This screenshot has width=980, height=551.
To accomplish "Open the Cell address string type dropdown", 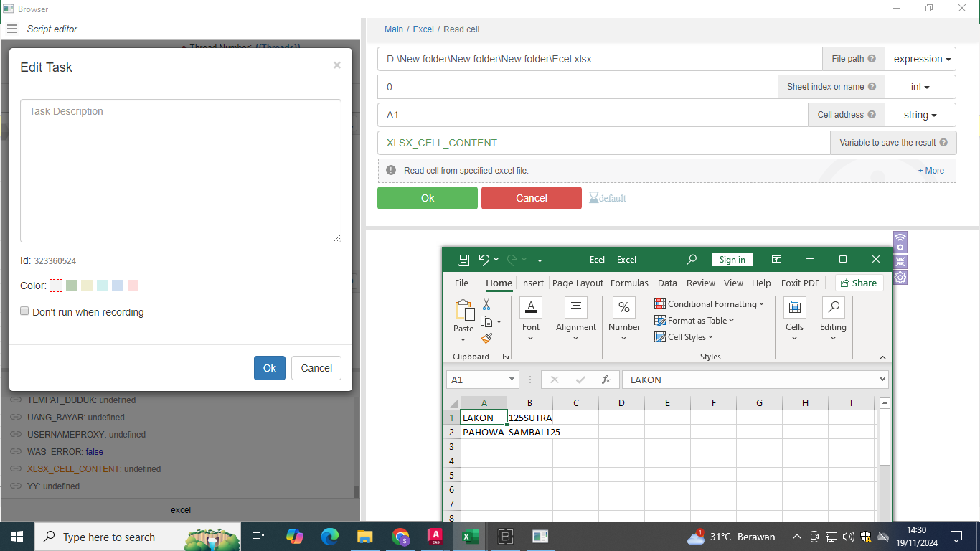I will click(920, 115).
